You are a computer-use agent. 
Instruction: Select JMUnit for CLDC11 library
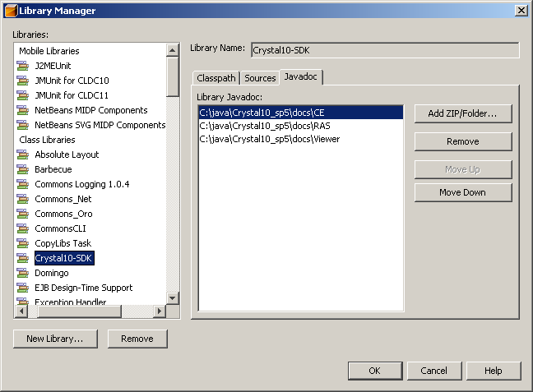72,95
